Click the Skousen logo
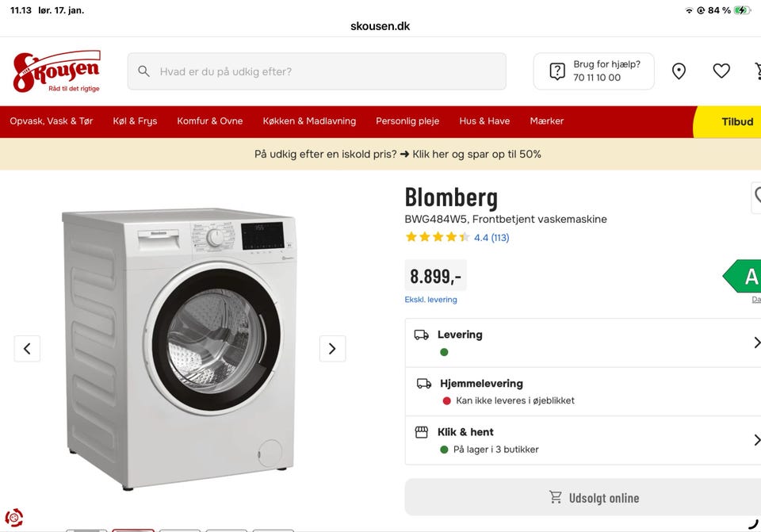761x532 pixels. point(56,71)
